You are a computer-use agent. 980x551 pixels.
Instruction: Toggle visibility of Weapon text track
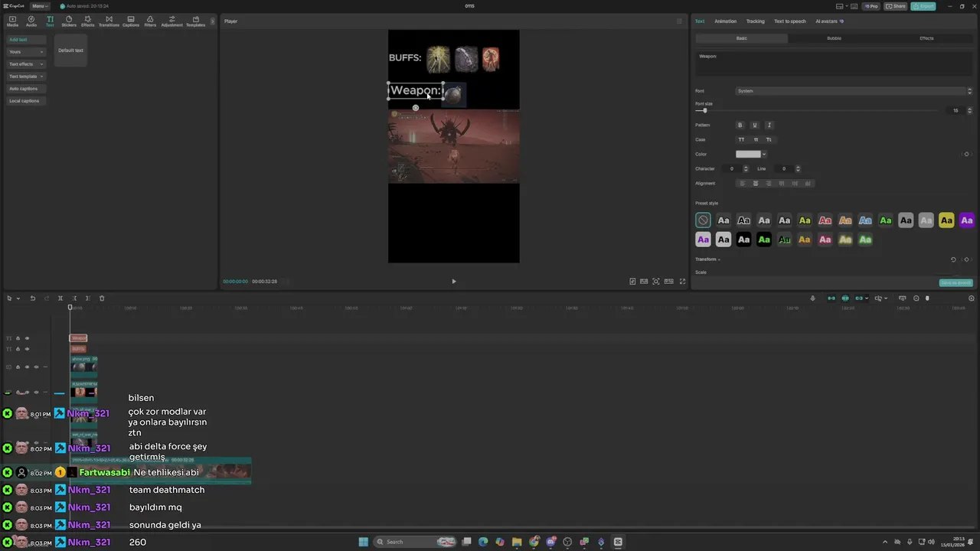click(27, 338)
